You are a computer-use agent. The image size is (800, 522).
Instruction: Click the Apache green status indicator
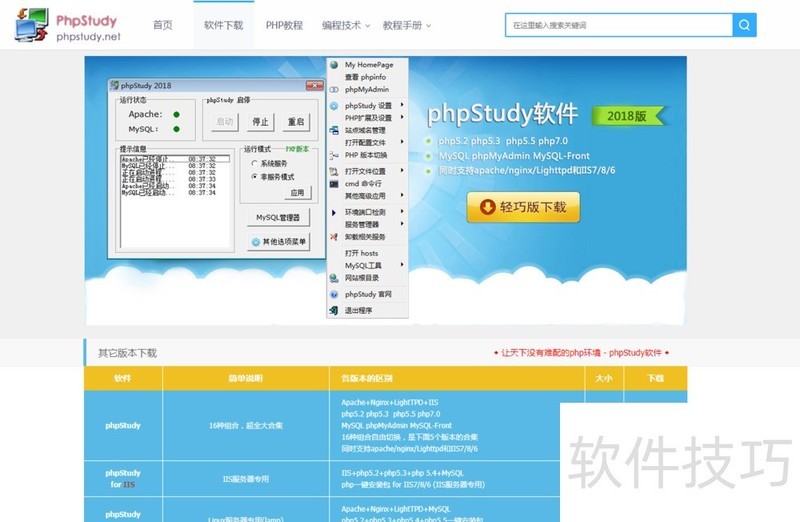pyautogui.click(x=176, y=114)
